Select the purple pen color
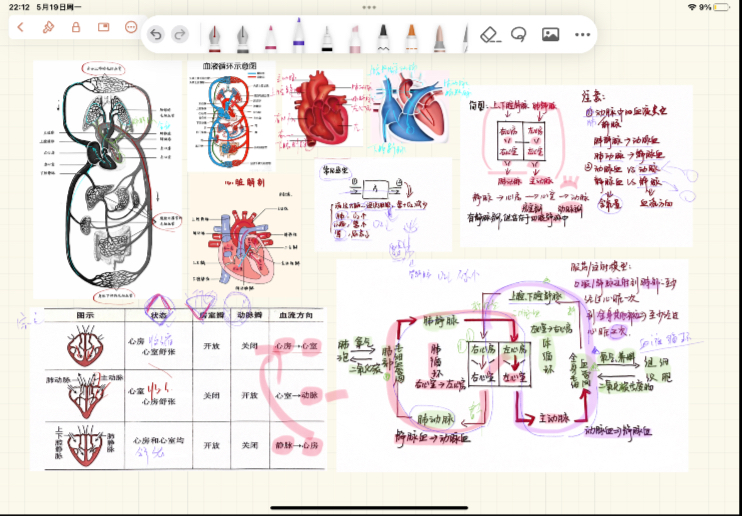Screen dimensions: 742x516 (x=298, y=36)
